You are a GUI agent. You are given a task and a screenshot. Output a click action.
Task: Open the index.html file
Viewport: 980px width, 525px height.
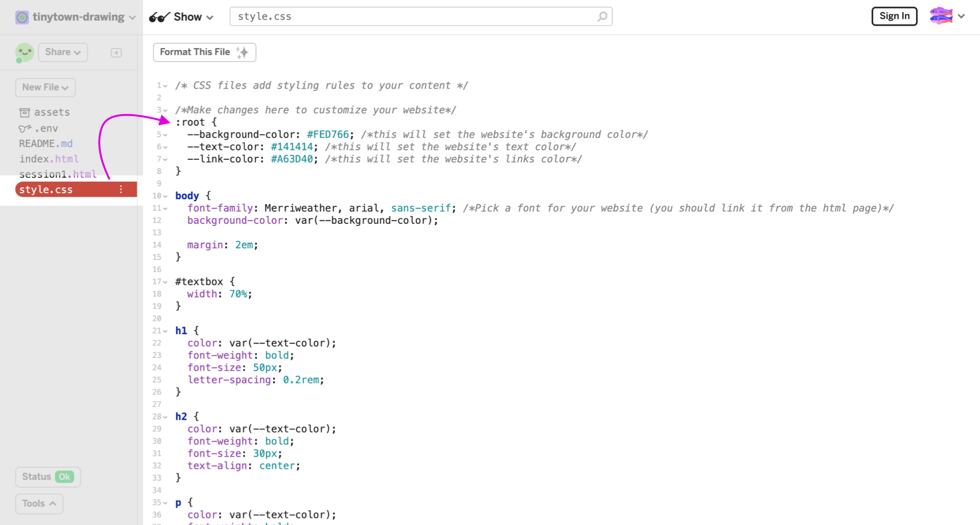tap(49, 159)
